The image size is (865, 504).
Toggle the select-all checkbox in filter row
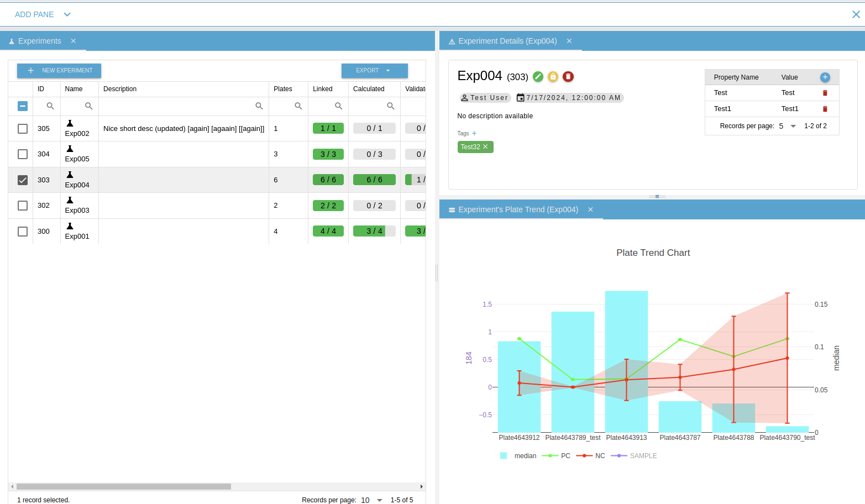[x=23, y=106]
